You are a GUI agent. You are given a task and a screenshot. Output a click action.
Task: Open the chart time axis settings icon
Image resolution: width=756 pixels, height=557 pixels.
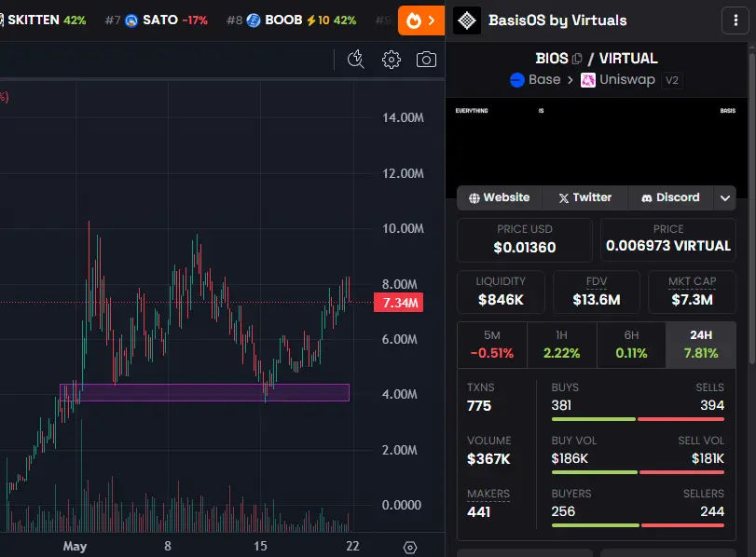[x=410, y=548]
